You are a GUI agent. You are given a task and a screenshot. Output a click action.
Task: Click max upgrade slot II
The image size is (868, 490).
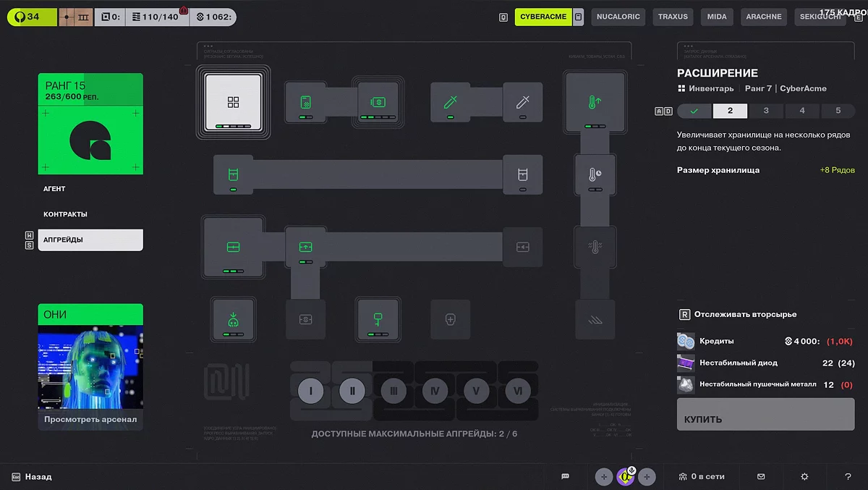click(352, 391)
